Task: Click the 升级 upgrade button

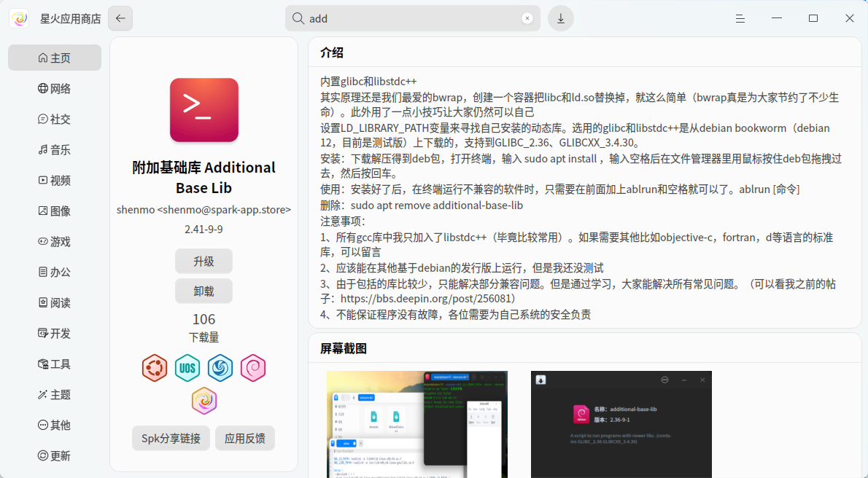Action: tap(204, 261)
